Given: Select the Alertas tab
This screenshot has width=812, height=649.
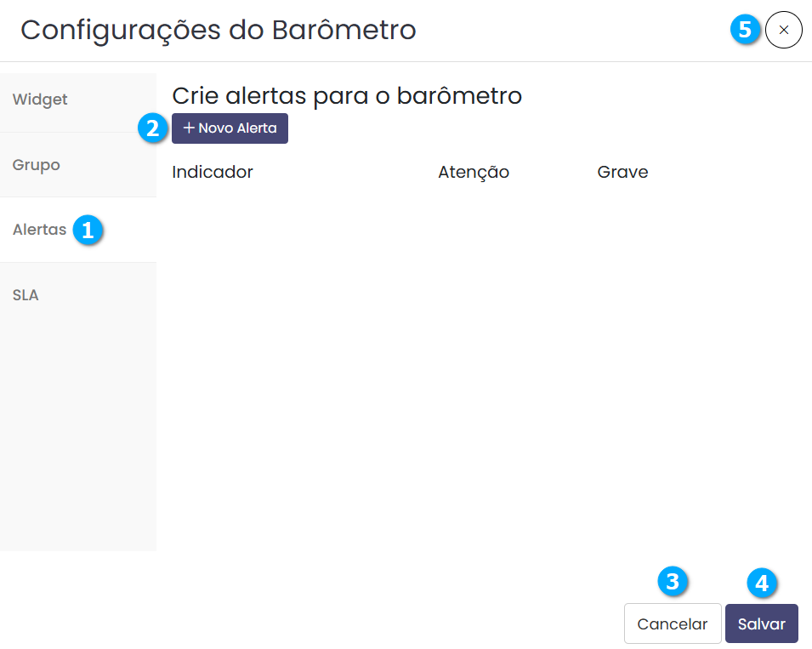Looking at the screenshot, I should pos(39,230).
